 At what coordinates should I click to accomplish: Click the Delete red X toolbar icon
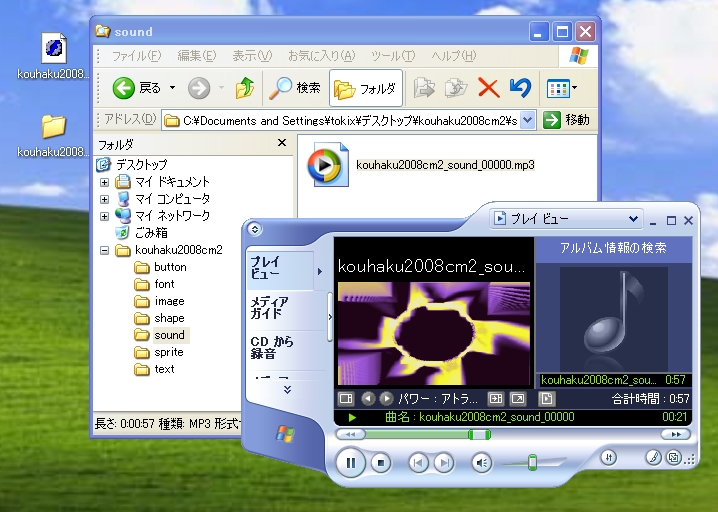point(488,87)
